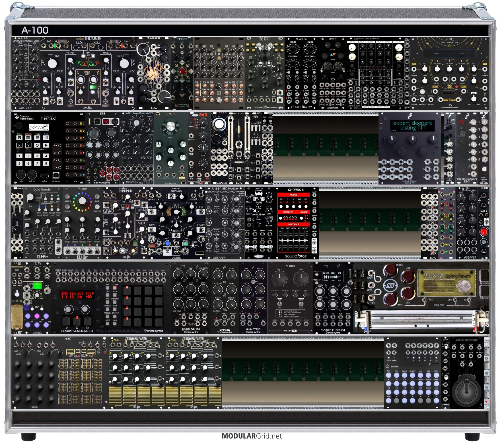This screenshot has height=442, width=504.
Task: Click the A-100 case label
Action: click(35, 30)
